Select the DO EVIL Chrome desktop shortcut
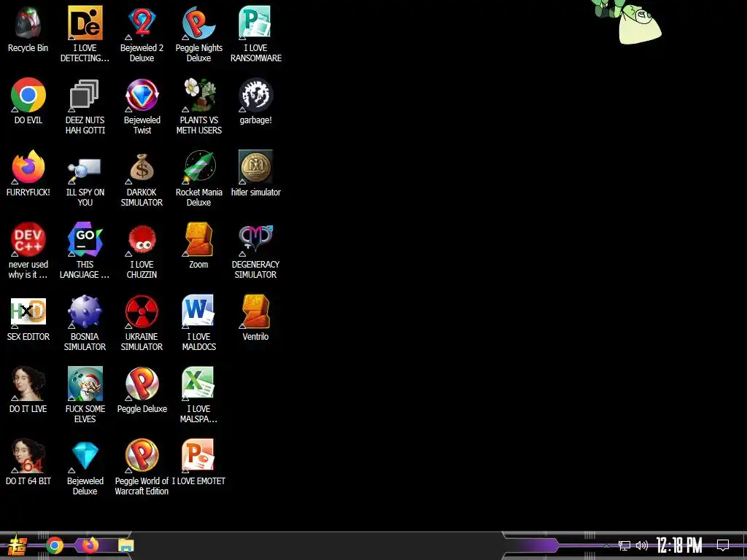Image resolution: width=747 pixels, height=560 pixels. click(x=28, y=95)
